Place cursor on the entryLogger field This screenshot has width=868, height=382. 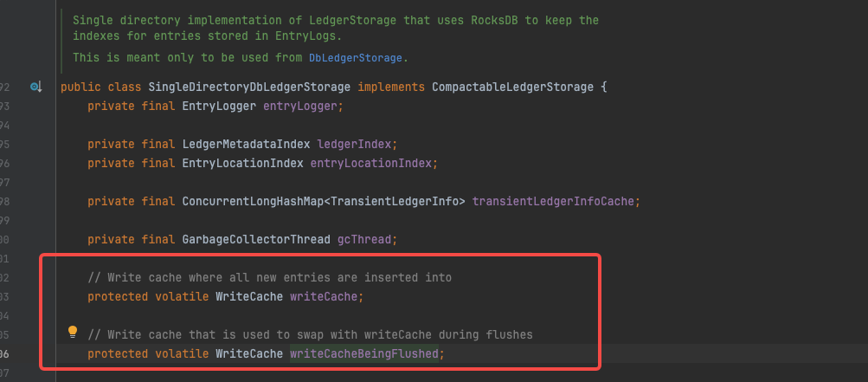(299, 106)
